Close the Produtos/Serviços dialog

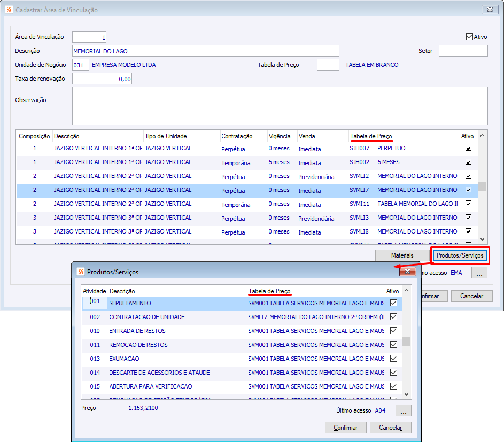[x=408, y=272]
